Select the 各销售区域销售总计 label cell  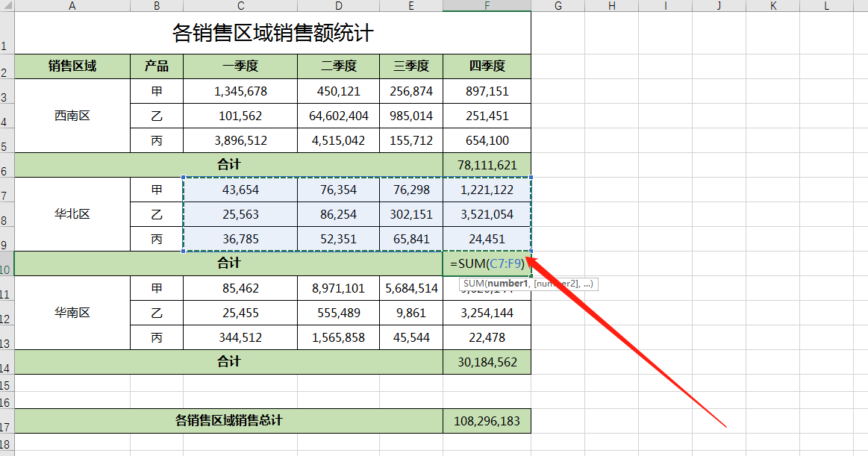pyautogui.click(x=228, y=421)
